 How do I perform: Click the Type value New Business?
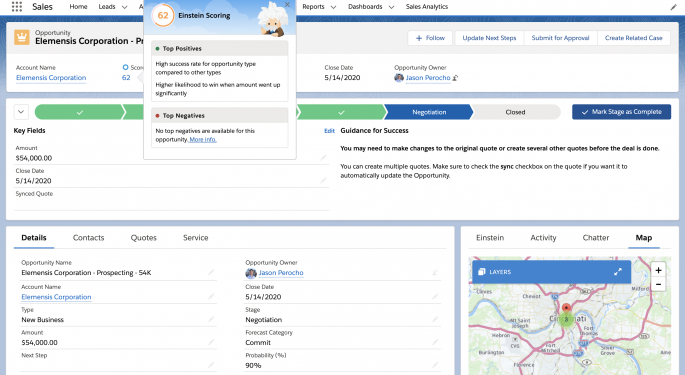click(42, 320)
